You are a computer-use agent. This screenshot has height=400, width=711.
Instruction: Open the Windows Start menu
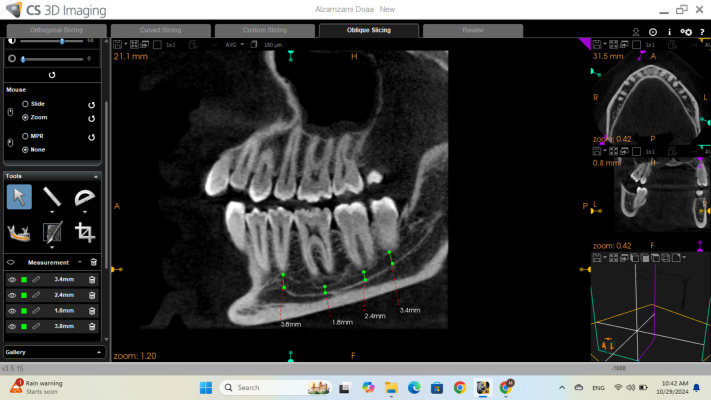point(206,388)
